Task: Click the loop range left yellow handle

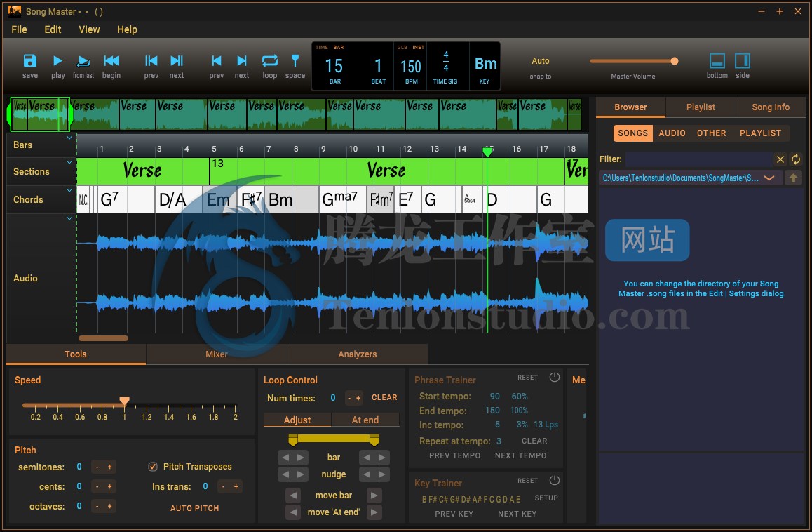Action: click(x=293, y=440)
